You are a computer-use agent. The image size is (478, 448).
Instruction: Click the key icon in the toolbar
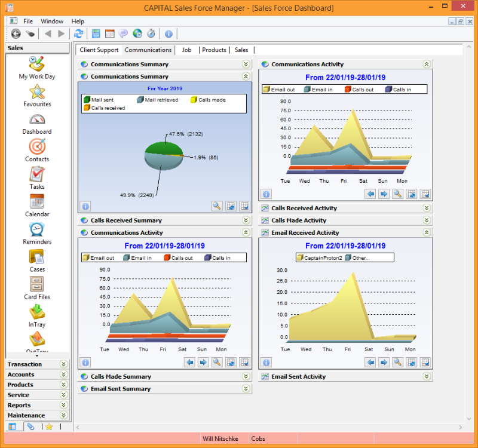[30, 33]
